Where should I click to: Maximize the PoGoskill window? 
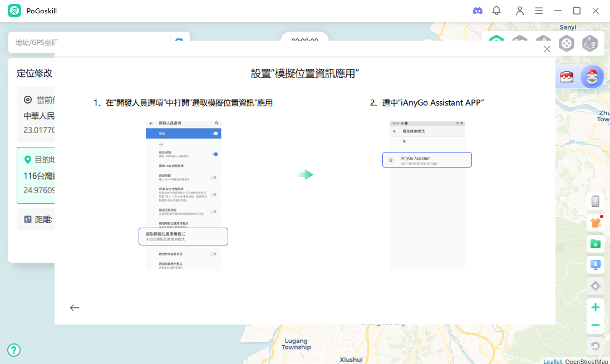coord(577,11)
